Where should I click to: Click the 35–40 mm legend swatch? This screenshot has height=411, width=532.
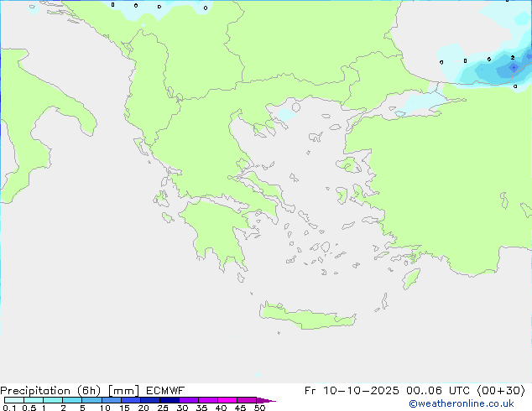(x=208, y=400)
